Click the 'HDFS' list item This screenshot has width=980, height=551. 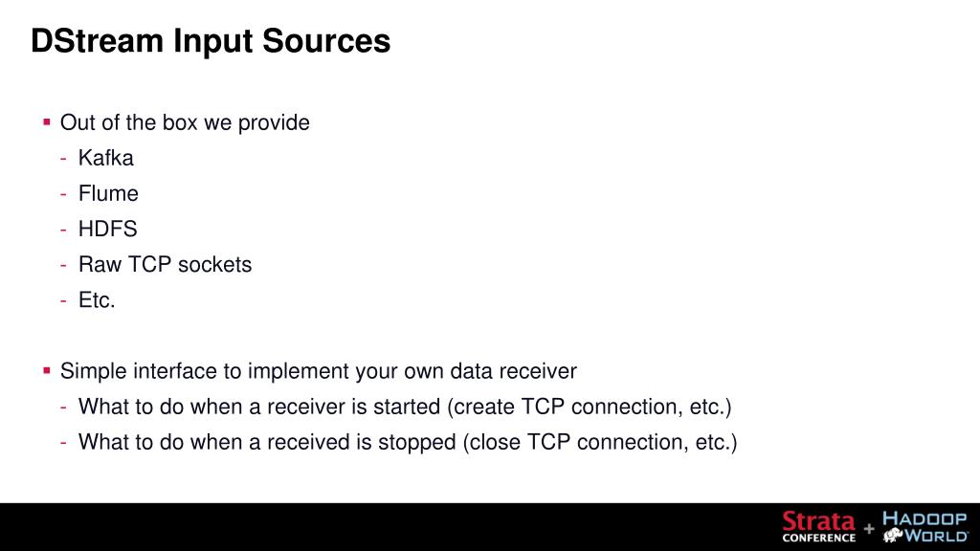pos(107,230)
